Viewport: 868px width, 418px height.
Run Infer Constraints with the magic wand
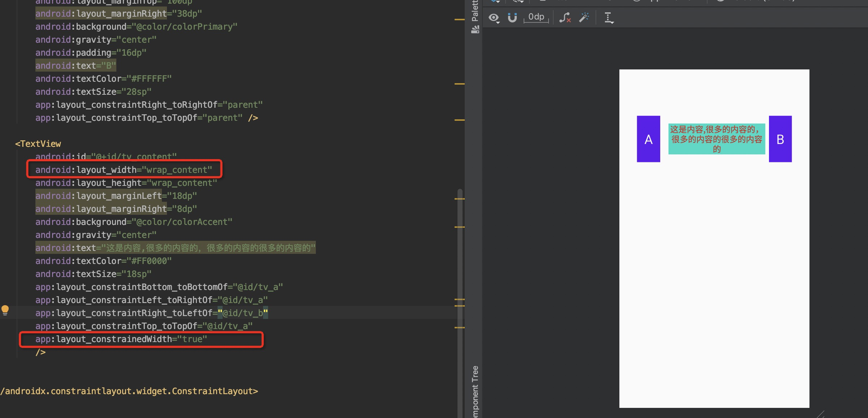(584, 17)
